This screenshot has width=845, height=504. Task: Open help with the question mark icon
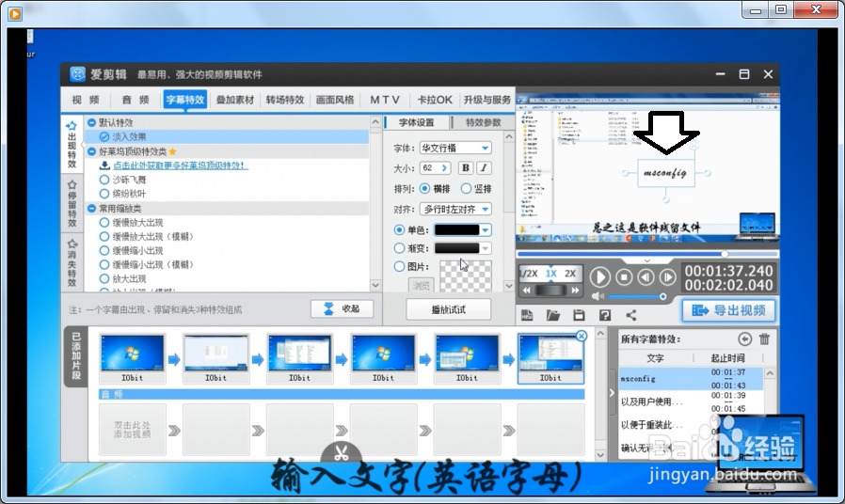pos(605,316)
